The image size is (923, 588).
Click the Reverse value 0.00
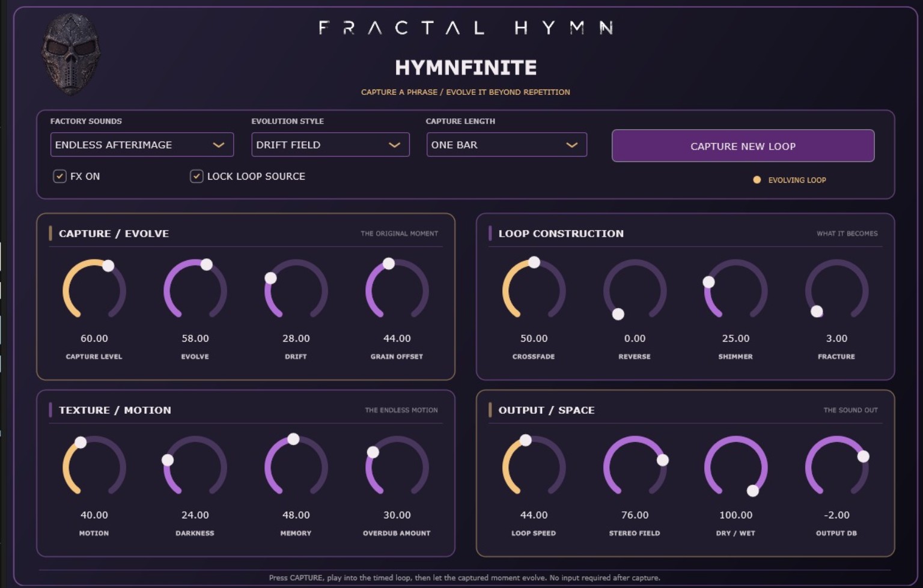[x=635, y=339]
